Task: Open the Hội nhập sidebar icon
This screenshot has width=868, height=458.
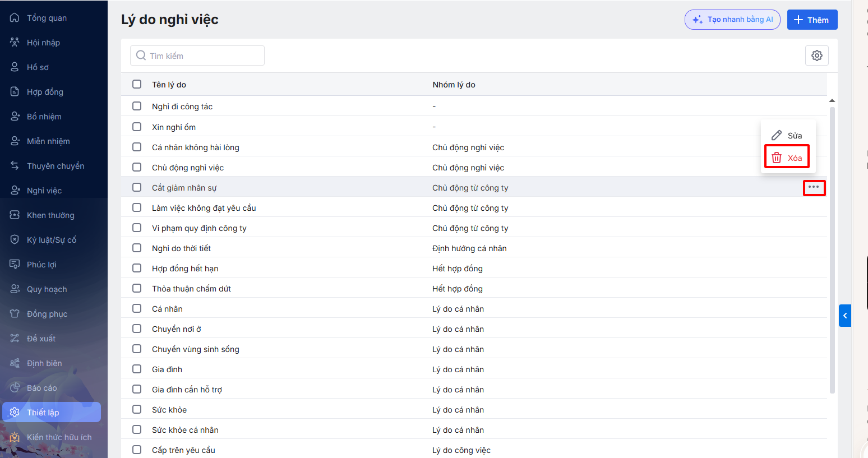Action: click(x=15, y=43)
